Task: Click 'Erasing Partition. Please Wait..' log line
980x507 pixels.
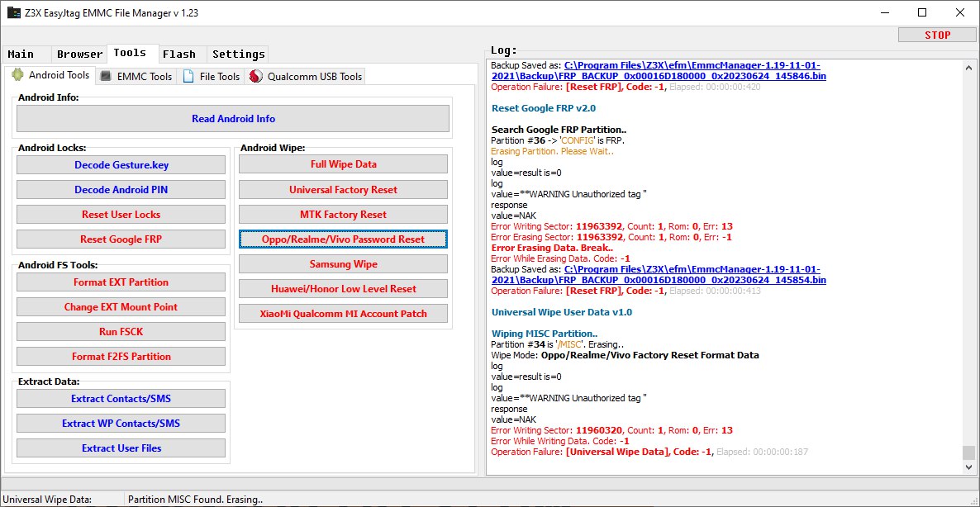Action: click(x=553, y=151)
